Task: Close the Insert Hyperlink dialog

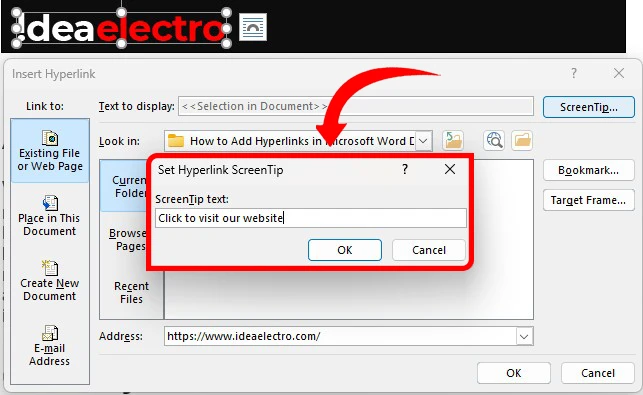Action: click(x=619, y=73)
